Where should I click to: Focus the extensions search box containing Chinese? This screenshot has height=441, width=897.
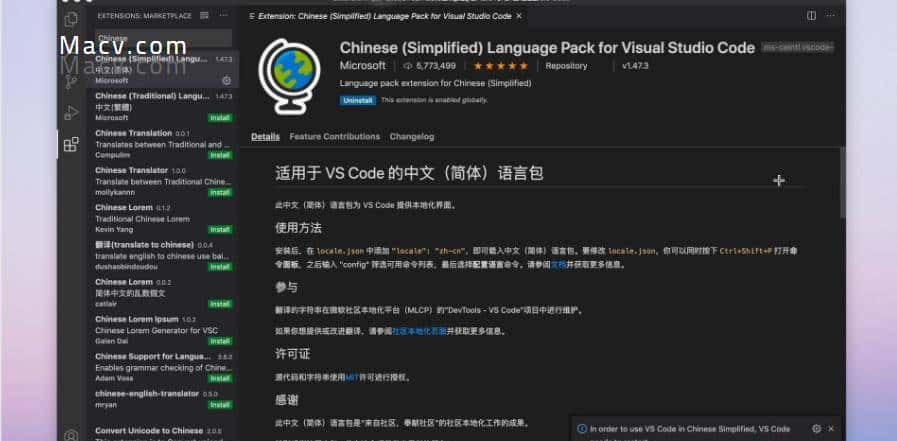pyautogui.click(x=163, y=38)
